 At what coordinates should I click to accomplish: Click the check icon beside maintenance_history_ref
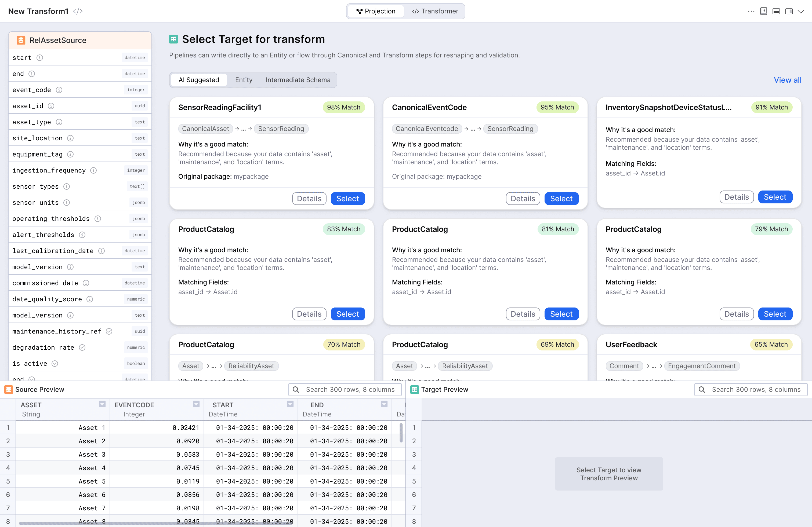pyautogui.click(x=109, y=331)
